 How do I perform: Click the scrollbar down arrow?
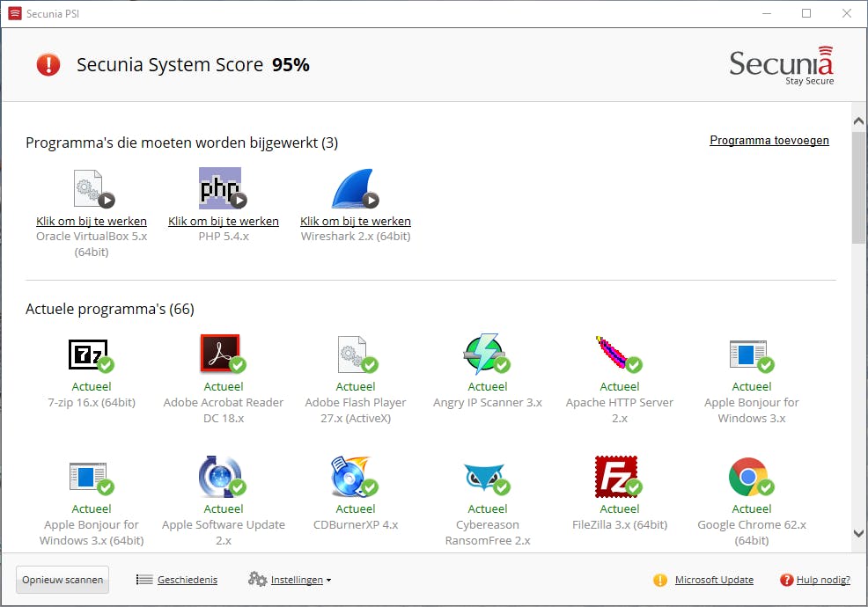coord(859,533)
